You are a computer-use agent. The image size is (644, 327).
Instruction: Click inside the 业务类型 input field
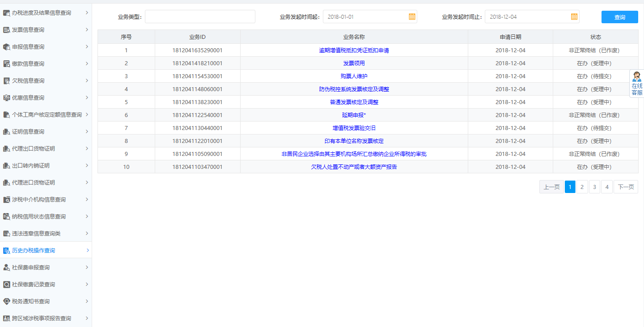[200, 16]
